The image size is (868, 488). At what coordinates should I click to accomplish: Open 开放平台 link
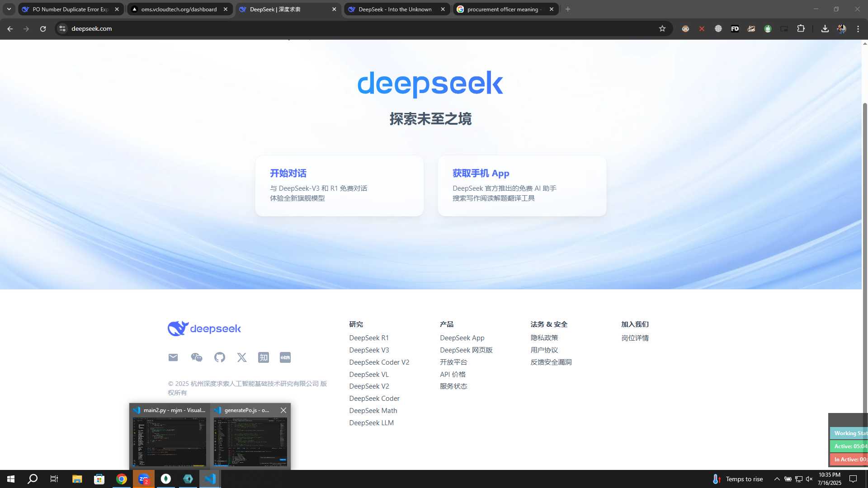pyautogui.click(x=453, y=362)
